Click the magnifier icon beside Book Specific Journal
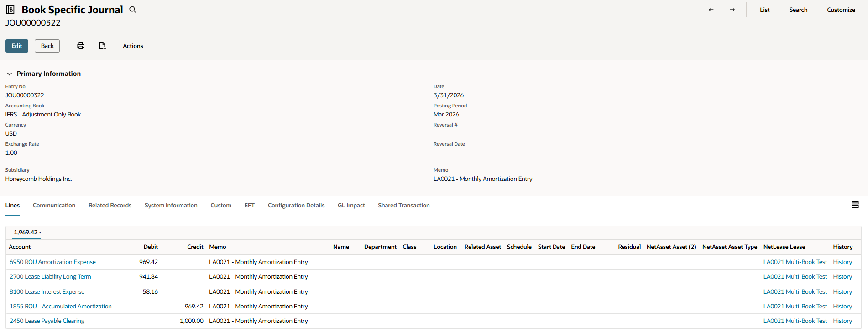This screenshot has height=333, width=868. [x=133, y=10]
